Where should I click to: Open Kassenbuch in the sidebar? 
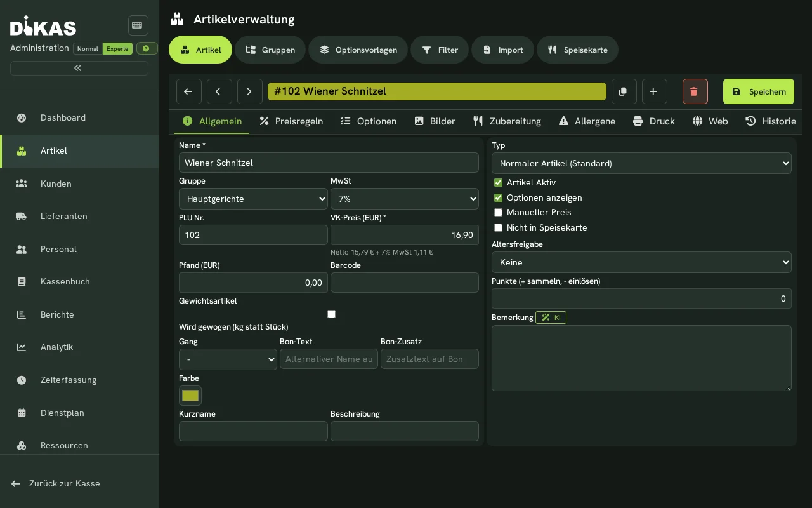tap(79, 281)
